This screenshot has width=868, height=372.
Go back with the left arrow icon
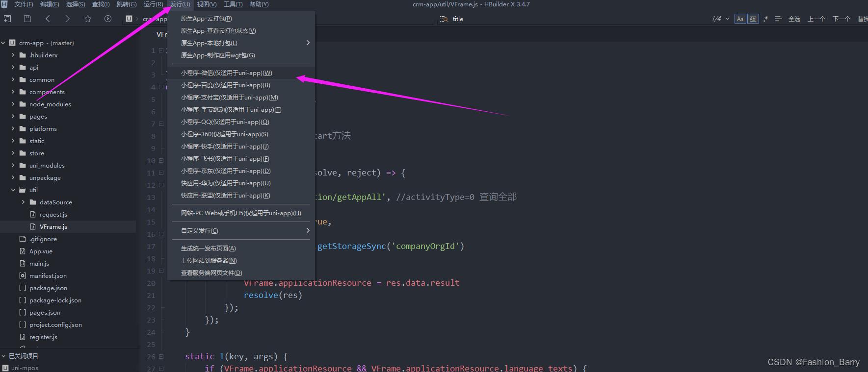tap(48, 19)
